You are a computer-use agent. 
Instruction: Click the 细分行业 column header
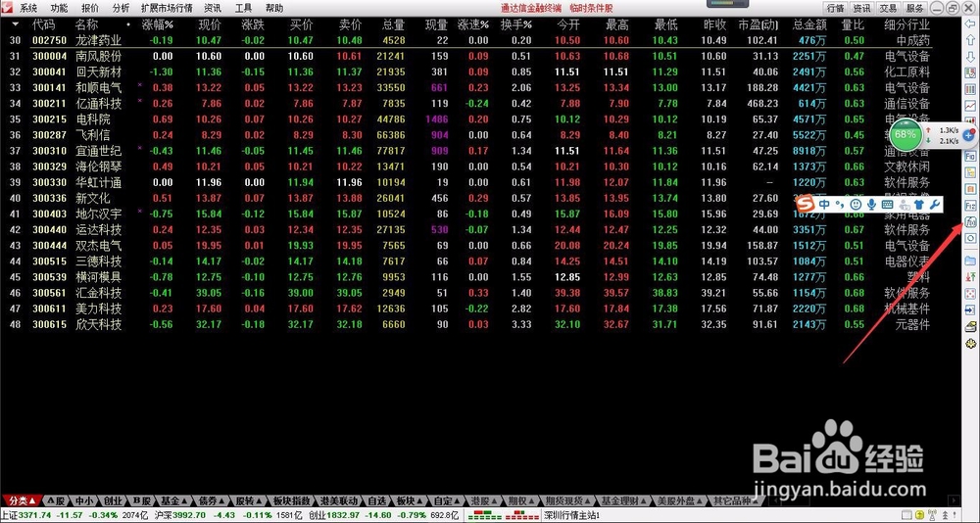tap(907, 25)
